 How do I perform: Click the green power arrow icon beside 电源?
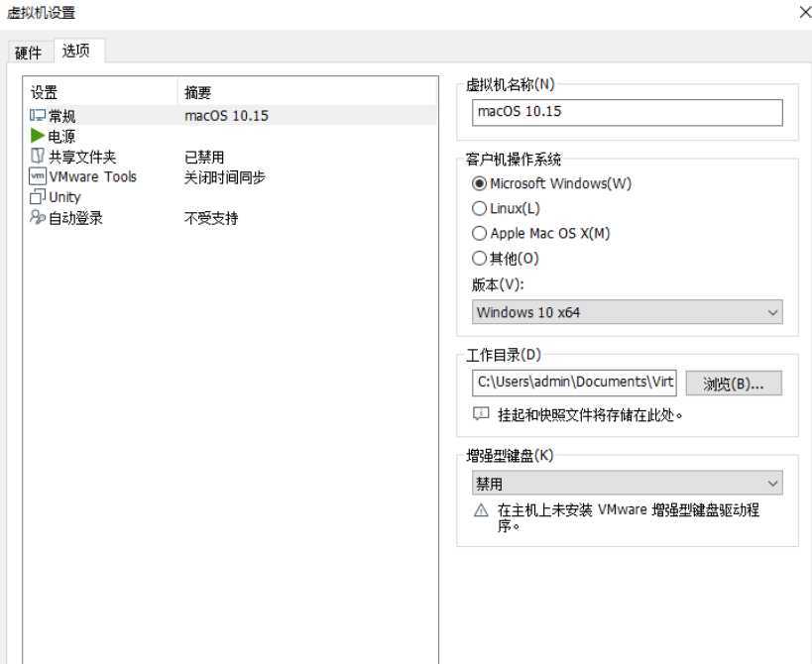37,136
